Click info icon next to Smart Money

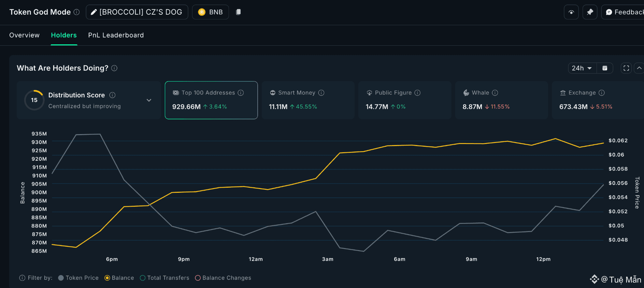click(321, 93)
